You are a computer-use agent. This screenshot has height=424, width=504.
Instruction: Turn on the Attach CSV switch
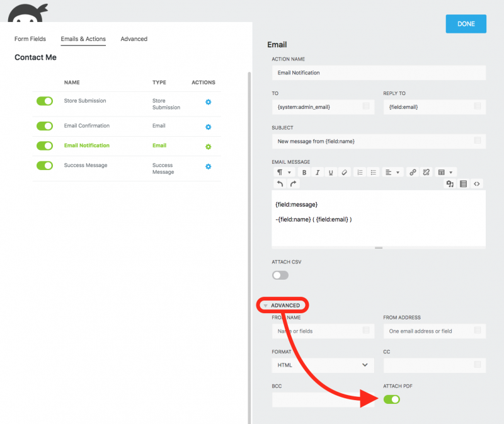click(x=280, y=275)
